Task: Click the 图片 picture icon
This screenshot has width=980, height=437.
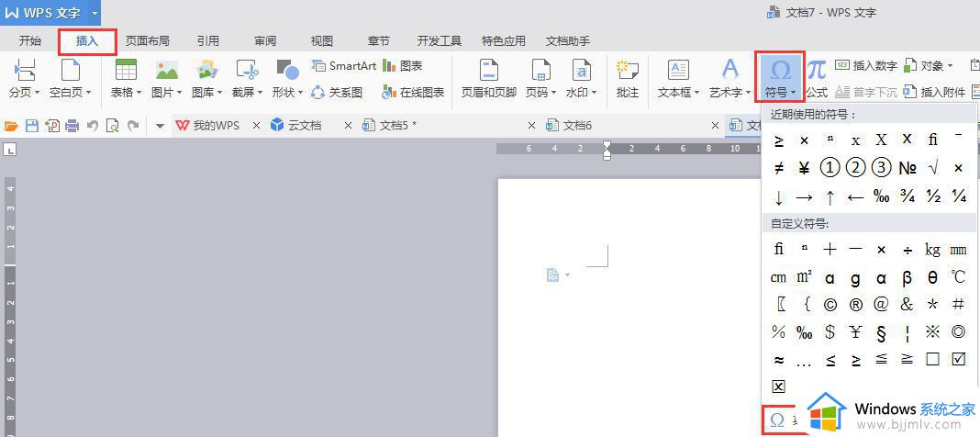Action: (x=167, y=70)
